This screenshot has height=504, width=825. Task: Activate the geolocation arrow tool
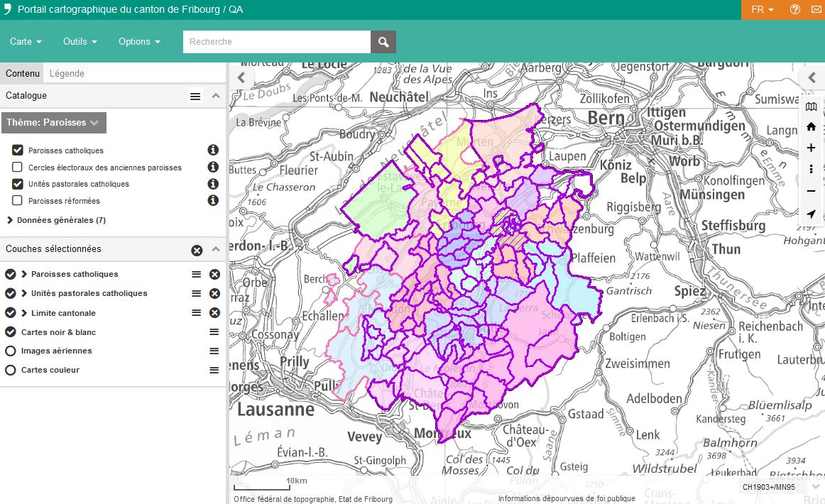[811, 214]
